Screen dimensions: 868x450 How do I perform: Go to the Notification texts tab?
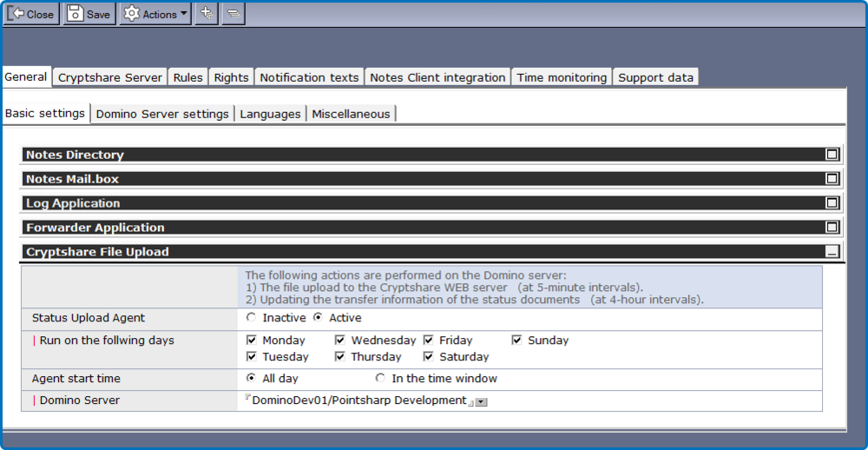pyautogui.click(x=309, y=77)
